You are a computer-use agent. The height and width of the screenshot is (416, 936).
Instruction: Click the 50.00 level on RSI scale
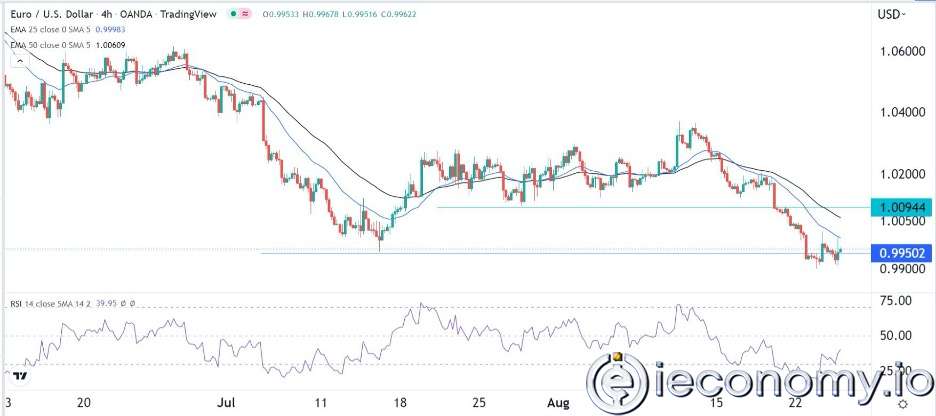coord(896,336)
